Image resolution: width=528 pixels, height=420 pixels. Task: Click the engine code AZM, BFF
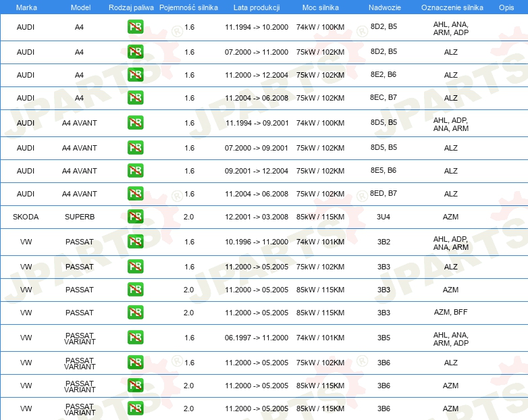coord(450,312)
